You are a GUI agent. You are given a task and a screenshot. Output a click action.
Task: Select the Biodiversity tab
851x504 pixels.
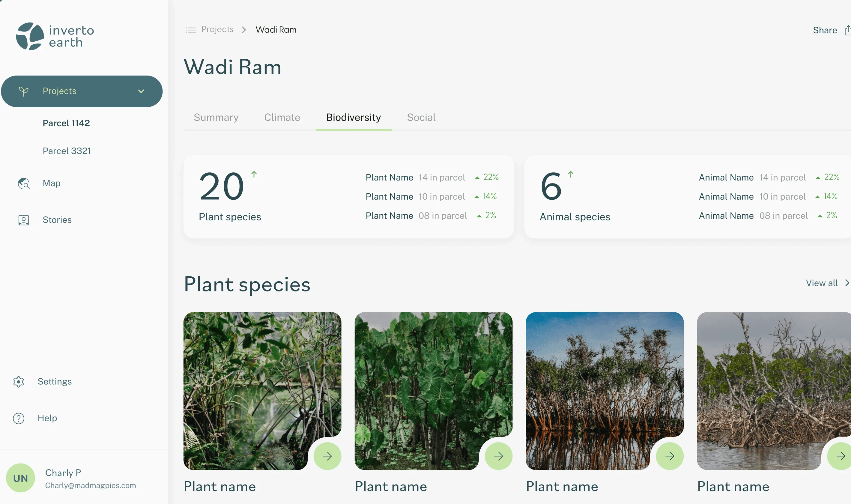(354, 117)
